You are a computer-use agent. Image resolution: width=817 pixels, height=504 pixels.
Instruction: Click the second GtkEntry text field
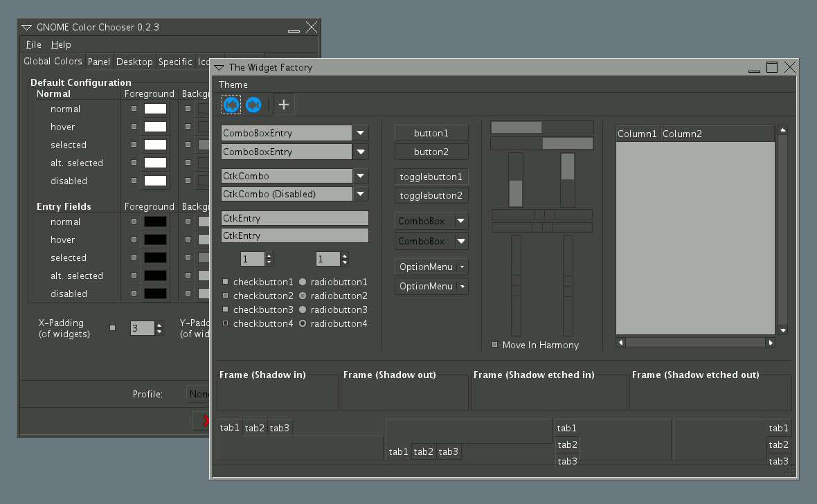pos(295,235)
